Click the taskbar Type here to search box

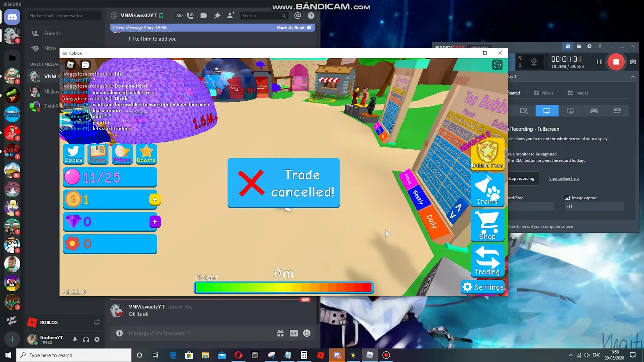point(74,355)
